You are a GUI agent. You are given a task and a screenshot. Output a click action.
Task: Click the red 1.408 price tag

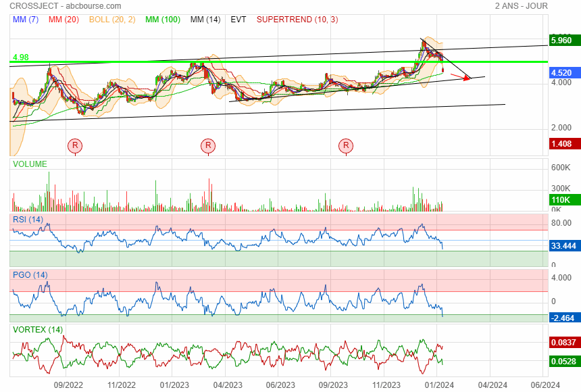point(565,144)
